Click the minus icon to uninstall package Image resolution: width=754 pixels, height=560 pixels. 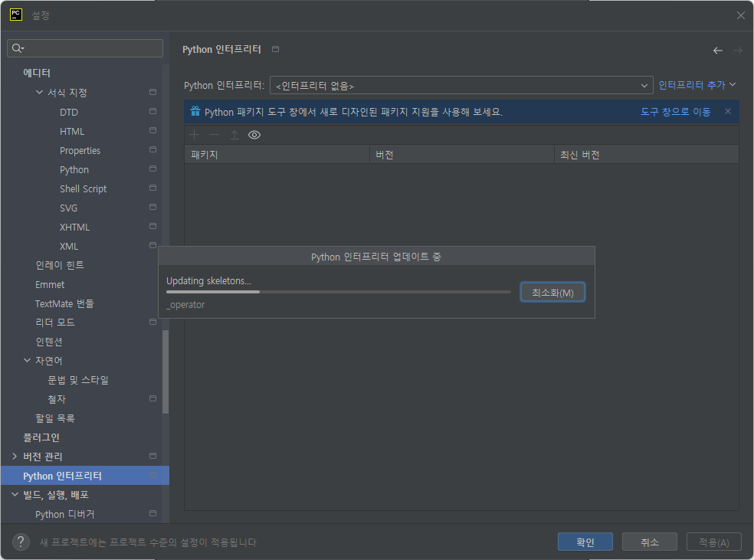click(x=214, y=135)
